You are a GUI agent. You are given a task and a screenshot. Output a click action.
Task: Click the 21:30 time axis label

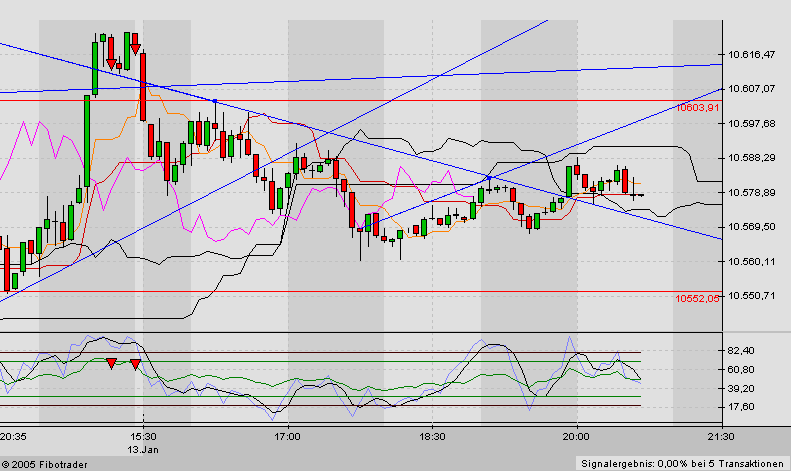[x=721, y=437]
